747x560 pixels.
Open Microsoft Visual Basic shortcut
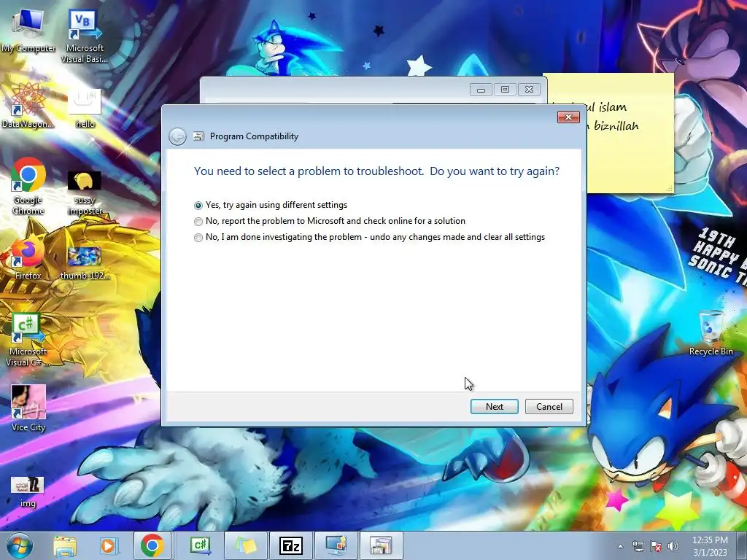(x=85, y=36)
